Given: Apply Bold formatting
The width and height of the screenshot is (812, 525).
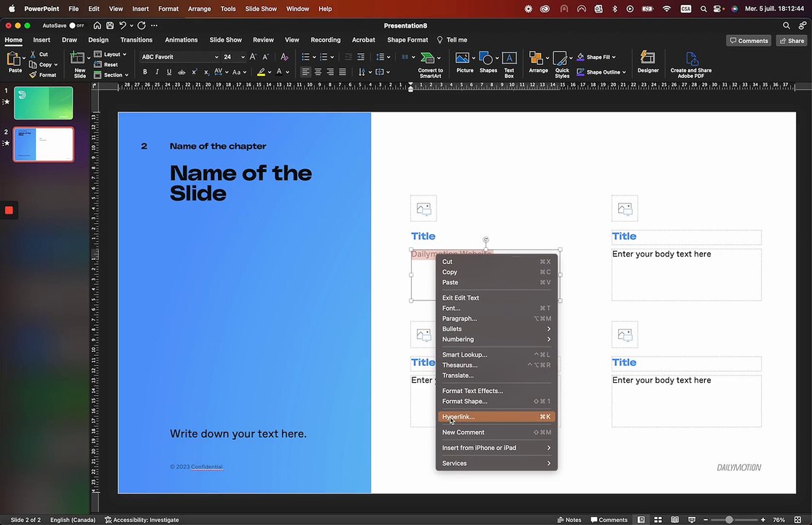Looking at the screenshot, I should [145, 72].
